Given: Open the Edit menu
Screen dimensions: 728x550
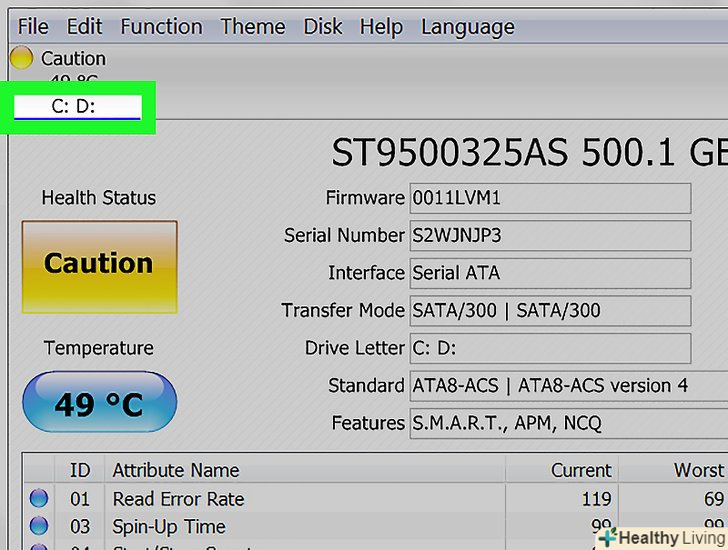Looking at the screenshot, I should tap(84, 27).
